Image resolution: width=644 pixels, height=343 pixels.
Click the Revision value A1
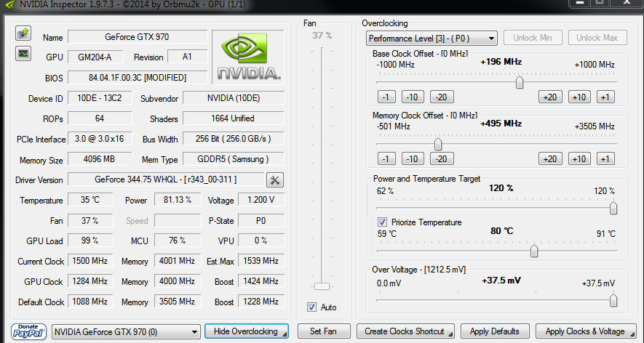pos(187,57)
